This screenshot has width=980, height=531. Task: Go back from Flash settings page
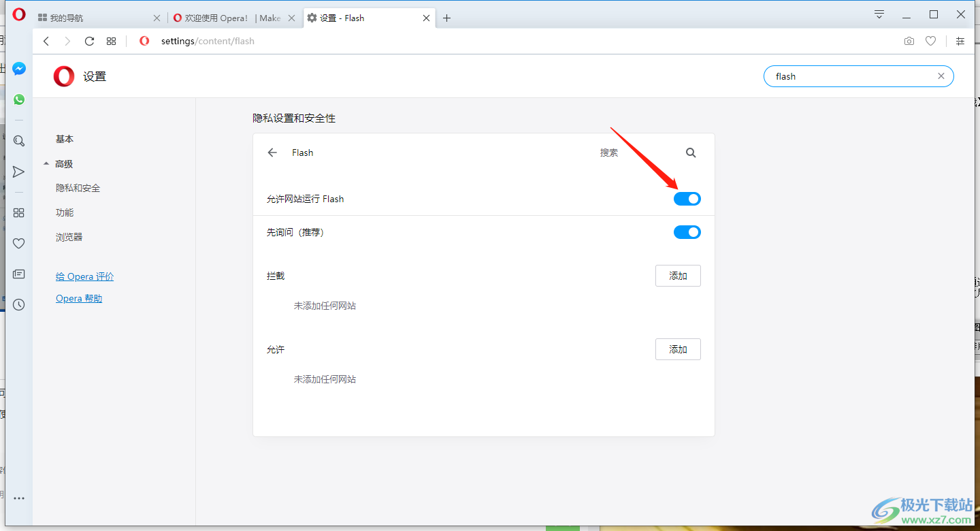click(x=272, y=152)
